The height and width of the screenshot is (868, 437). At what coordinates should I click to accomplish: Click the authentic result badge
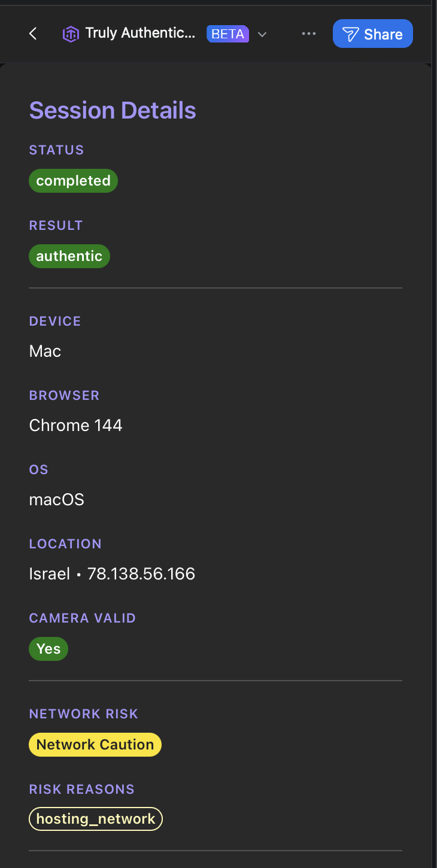[x=69, y=256]
